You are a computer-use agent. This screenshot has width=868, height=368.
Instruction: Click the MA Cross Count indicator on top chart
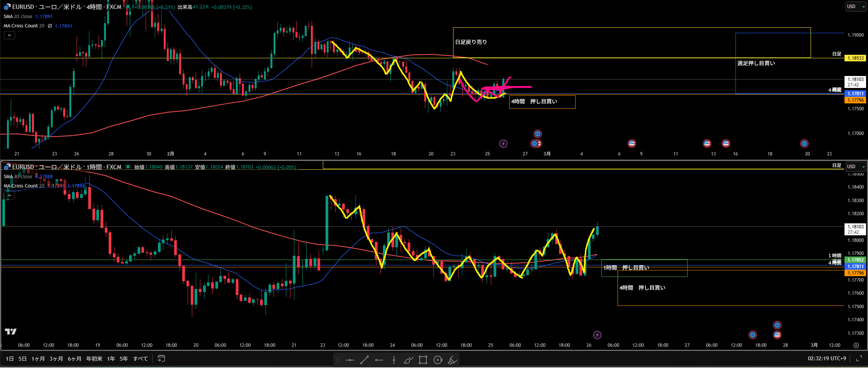click(24, 26)
